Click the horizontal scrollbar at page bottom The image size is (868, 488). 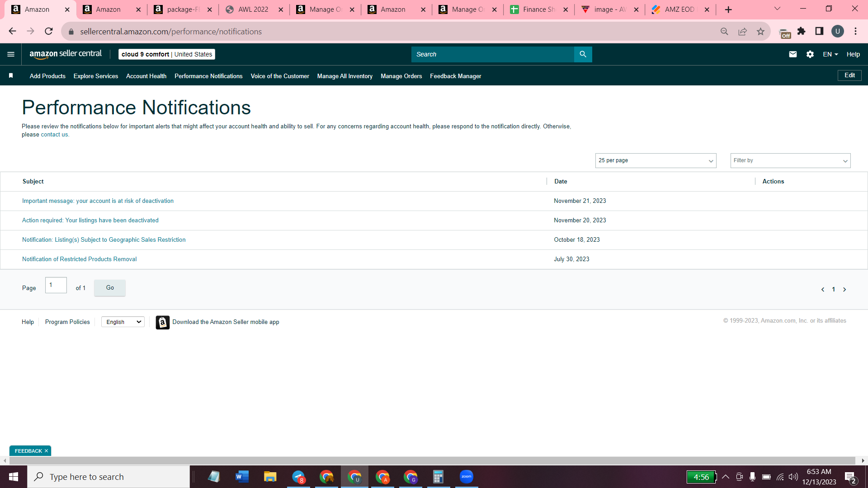click(x=432, y=460)
